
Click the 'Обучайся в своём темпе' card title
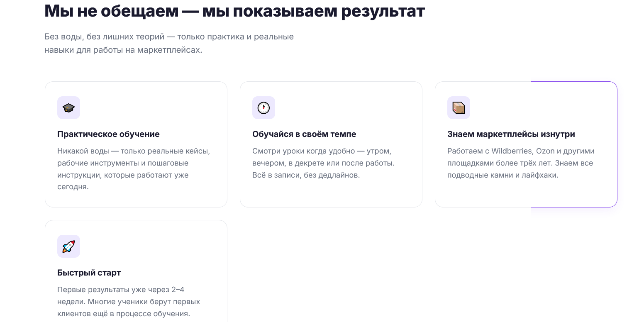tap(304, 134)
